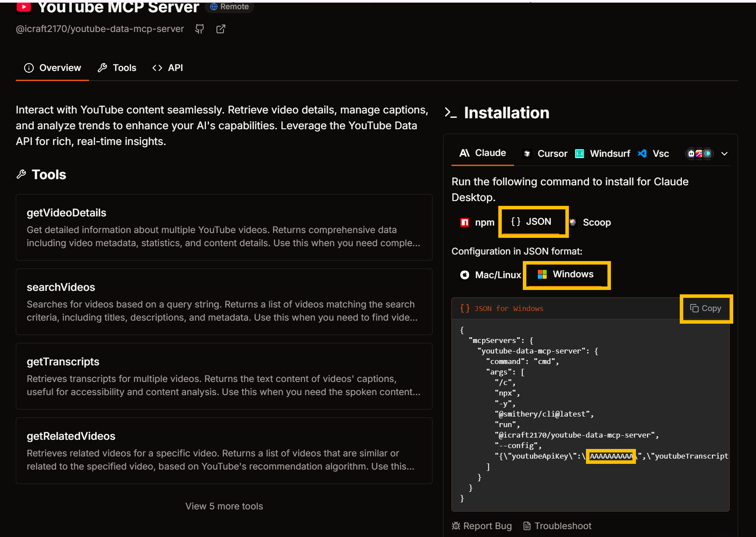Image resolution: width=756 pixels, height=537 pixels.
Task: Open the GitHub repository icon
Action: [199, 29]
